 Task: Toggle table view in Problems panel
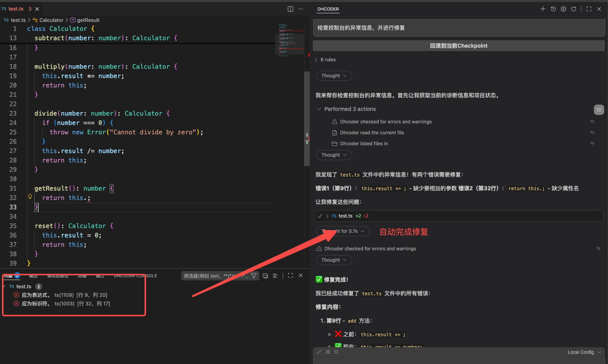275,276
